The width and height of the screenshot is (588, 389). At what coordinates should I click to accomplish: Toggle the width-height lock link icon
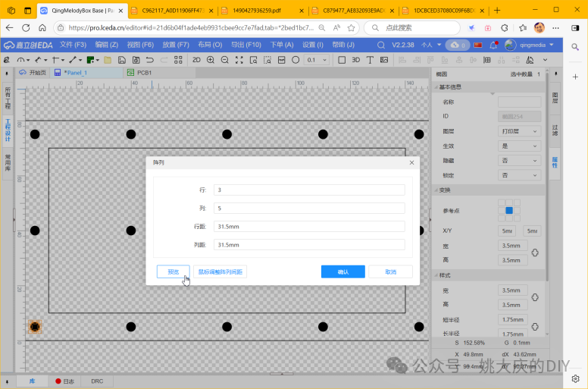coord(534,253)
